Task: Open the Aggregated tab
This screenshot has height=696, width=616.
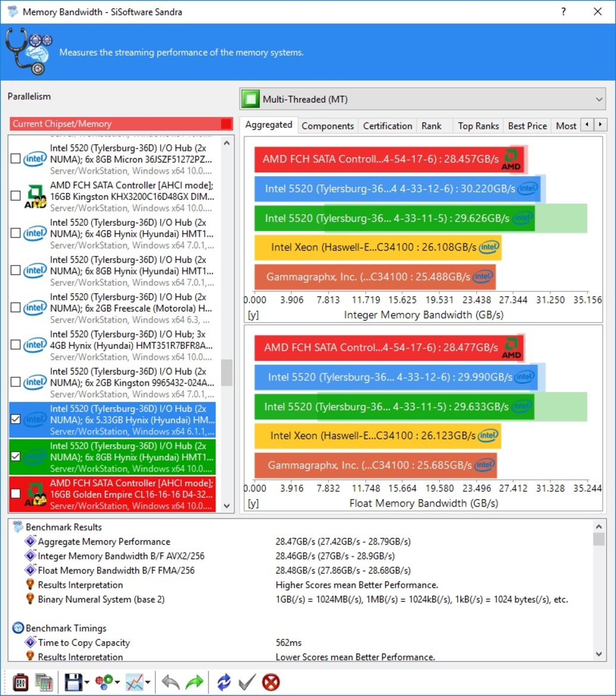Action: pyautogui.click(x=268, y=125)
